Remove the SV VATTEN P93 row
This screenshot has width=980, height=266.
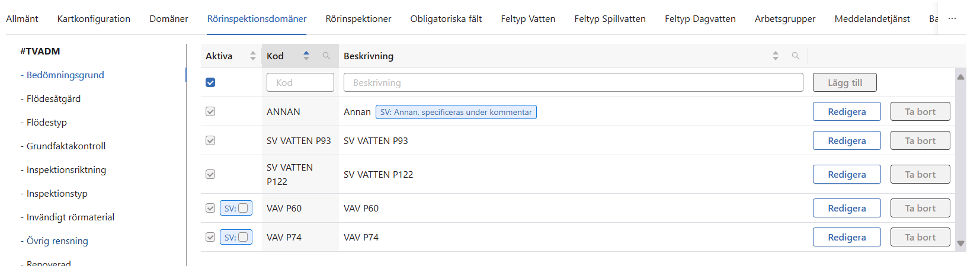tap(920, 140)
